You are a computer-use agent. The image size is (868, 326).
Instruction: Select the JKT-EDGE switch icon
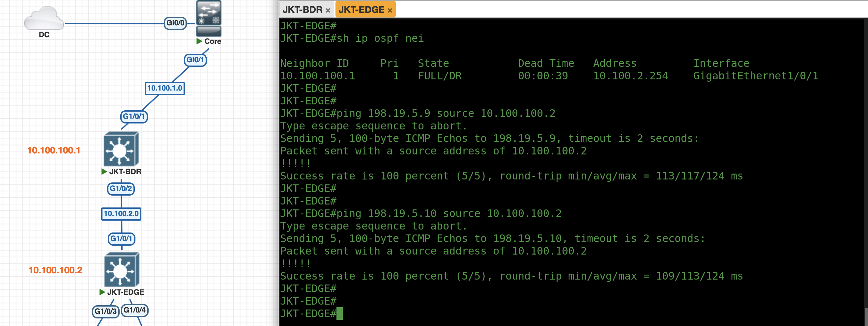tap(121, 270)
